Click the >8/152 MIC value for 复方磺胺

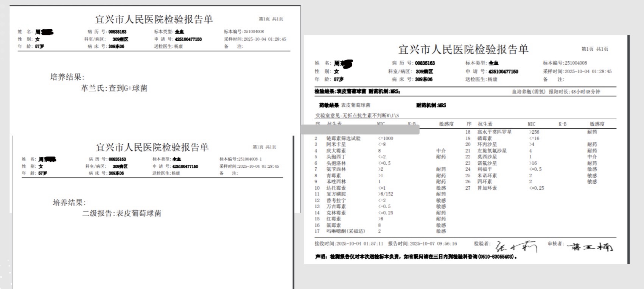coord(386,194)
